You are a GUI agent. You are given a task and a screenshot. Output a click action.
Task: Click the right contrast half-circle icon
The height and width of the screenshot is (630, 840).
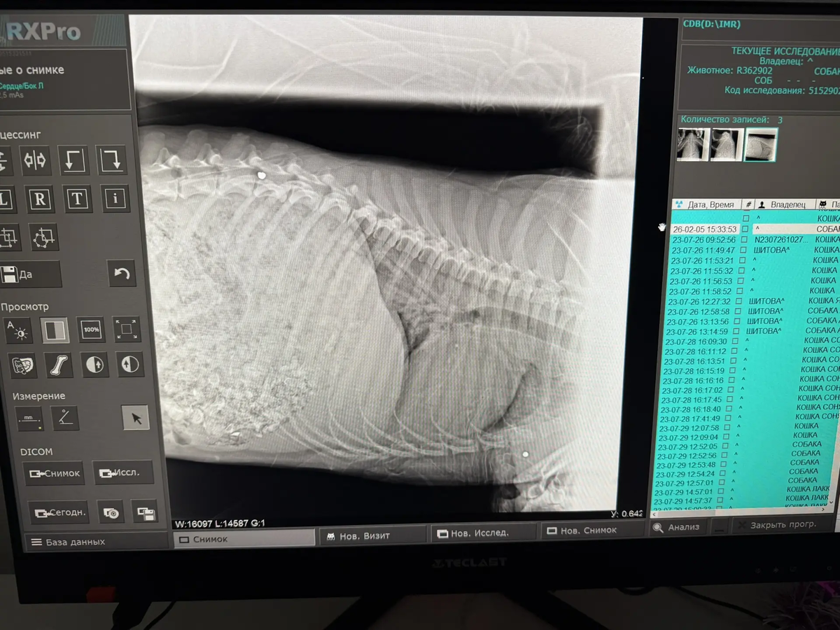[130, 365]
